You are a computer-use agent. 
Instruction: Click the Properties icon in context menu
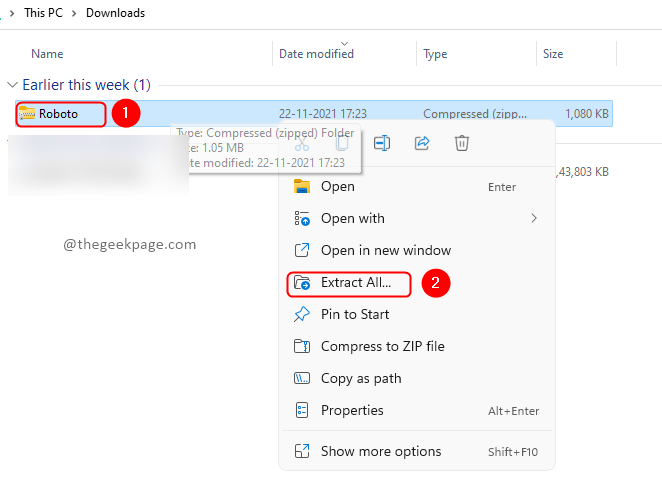click(x=302, y=410)
